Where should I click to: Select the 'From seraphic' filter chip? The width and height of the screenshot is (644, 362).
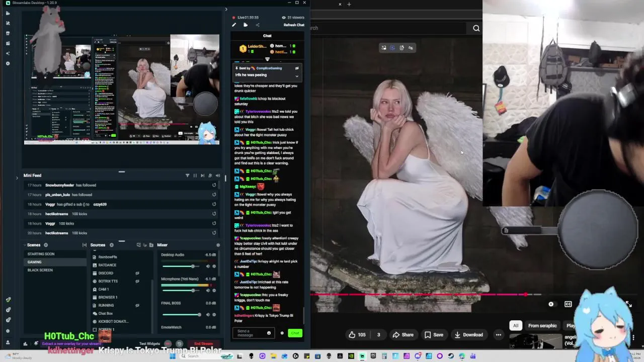[x=542, y=326]
